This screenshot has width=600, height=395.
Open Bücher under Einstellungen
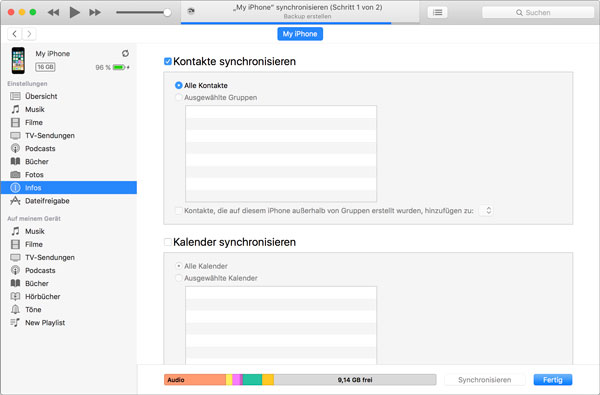tap(68, 162)
